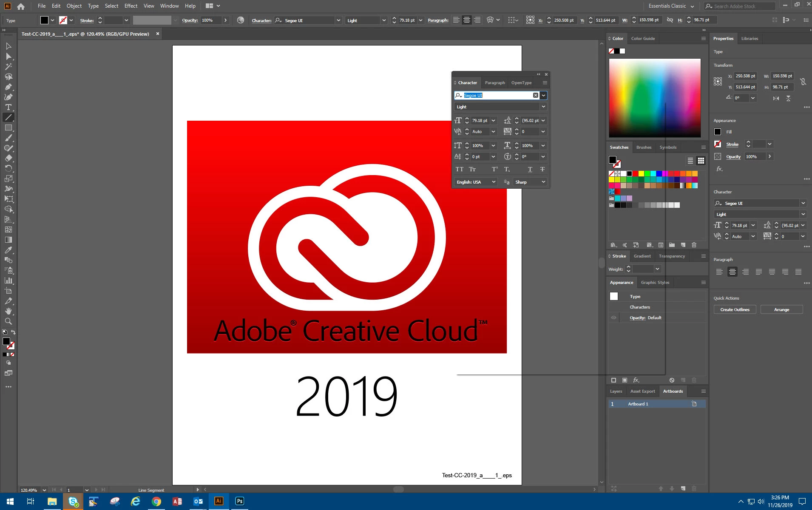This screenshot has width=812, height=510.
Task: Toggle Constrain Width and Height Proportions link
Action: (803, 82)
